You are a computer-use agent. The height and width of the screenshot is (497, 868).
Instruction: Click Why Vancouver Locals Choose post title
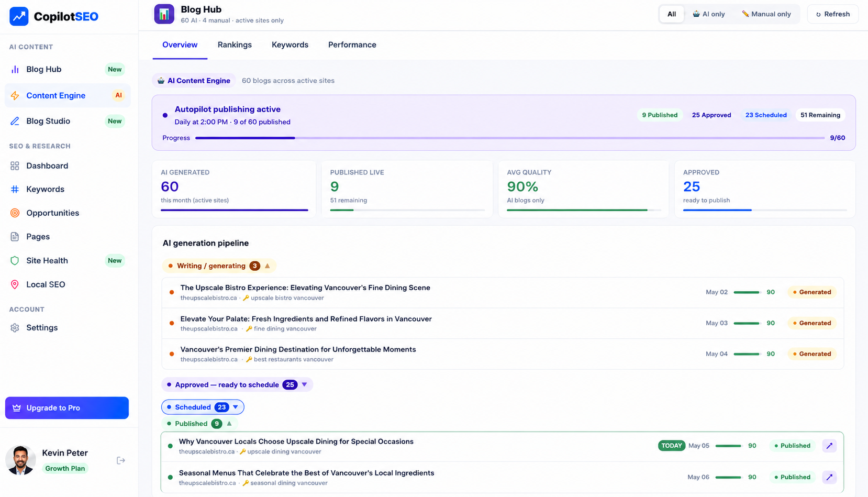[296, 441]
